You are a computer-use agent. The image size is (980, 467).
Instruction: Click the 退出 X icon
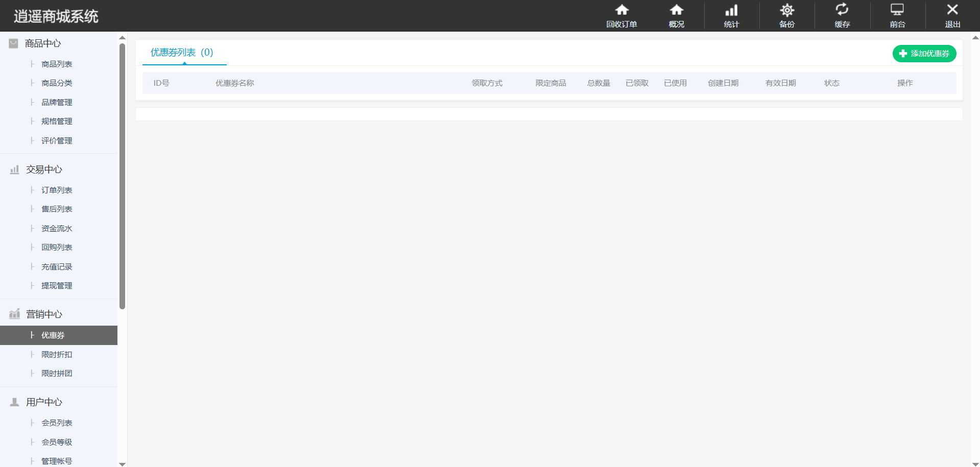952,10
